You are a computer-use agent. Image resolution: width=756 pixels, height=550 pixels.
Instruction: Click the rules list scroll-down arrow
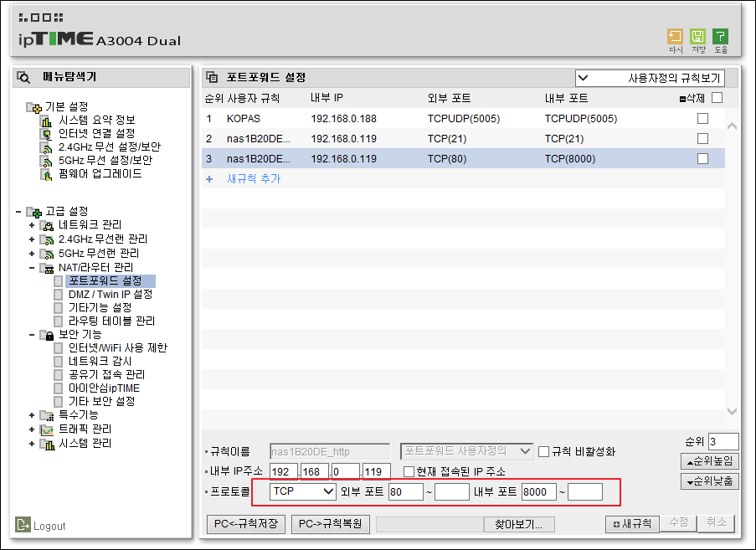point(732,411)
